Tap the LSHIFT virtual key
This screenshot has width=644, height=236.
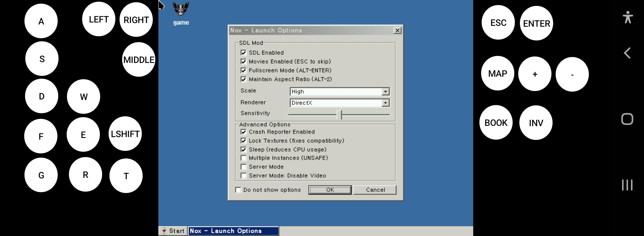pos(125,134)
